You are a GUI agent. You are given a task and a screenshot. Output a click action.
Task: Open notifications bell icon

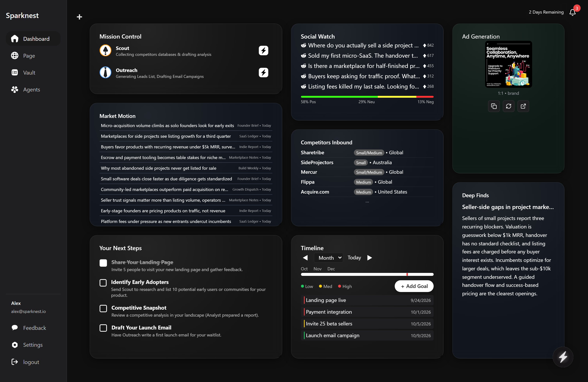(572, 12)
